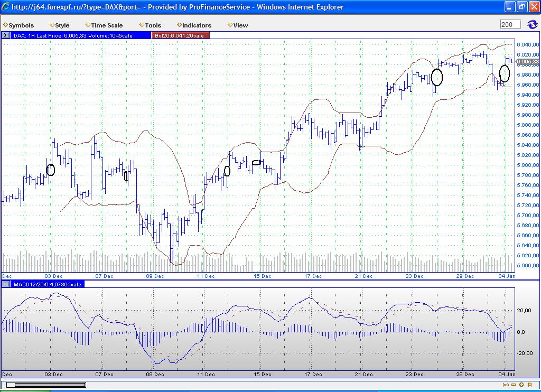Viewport: 541px width, 392px height.
Task: Click the MACD panel header icon
Action: click(6, 284)
